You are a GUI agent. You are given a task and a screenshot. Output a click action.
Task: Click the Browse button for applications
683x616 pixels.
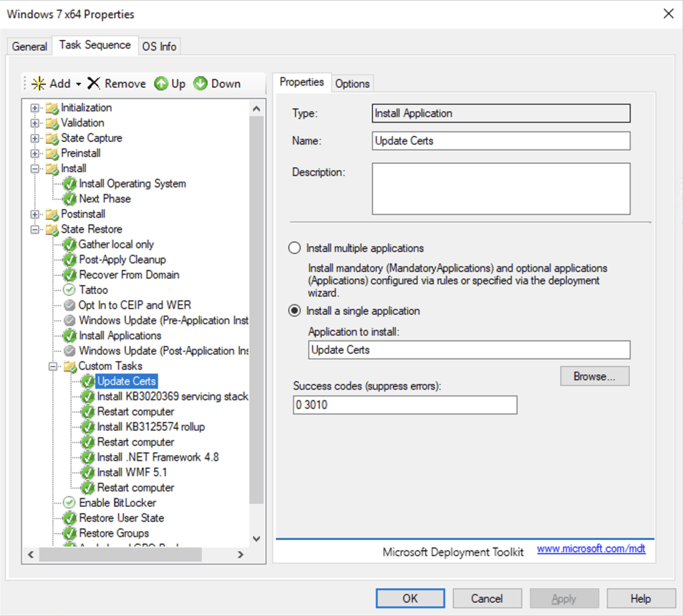(x=594, y=376)
